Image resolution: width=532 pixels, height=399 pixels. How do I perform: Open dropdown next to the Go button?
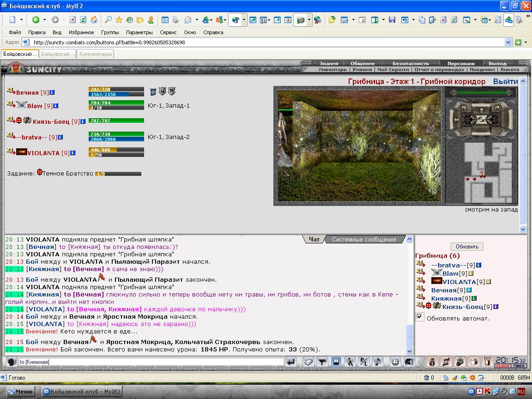pos(526,42)
